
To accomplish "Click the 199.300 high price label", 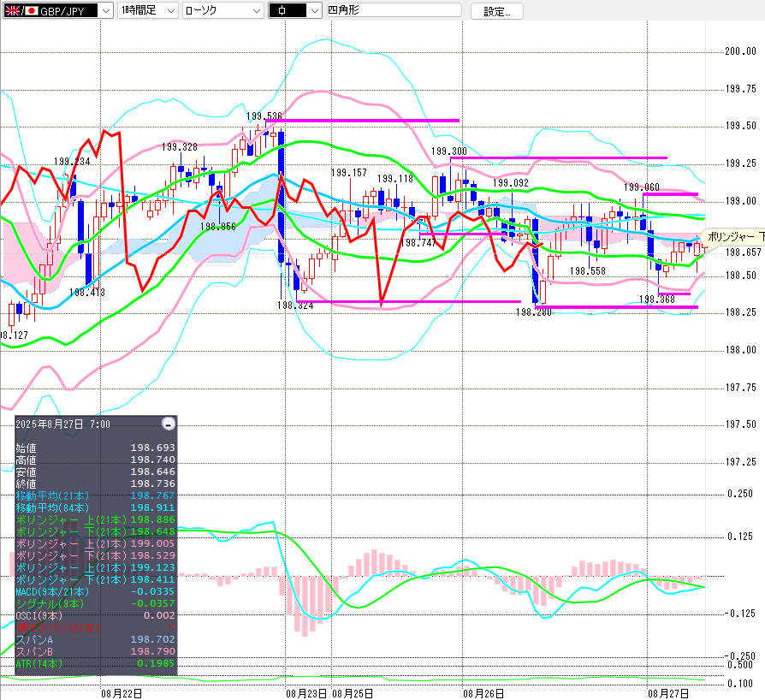I will 449,151.
